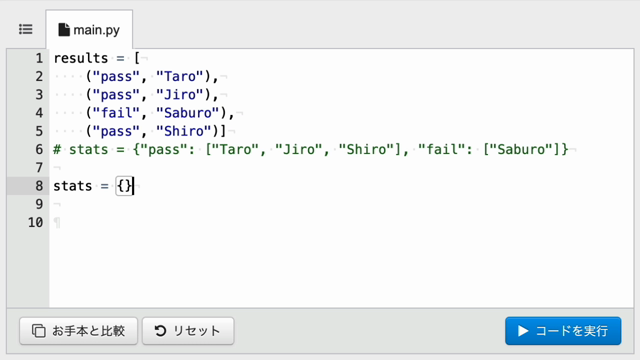Switch to the main.py tab
Screen dimensions: 640x360
89,29
